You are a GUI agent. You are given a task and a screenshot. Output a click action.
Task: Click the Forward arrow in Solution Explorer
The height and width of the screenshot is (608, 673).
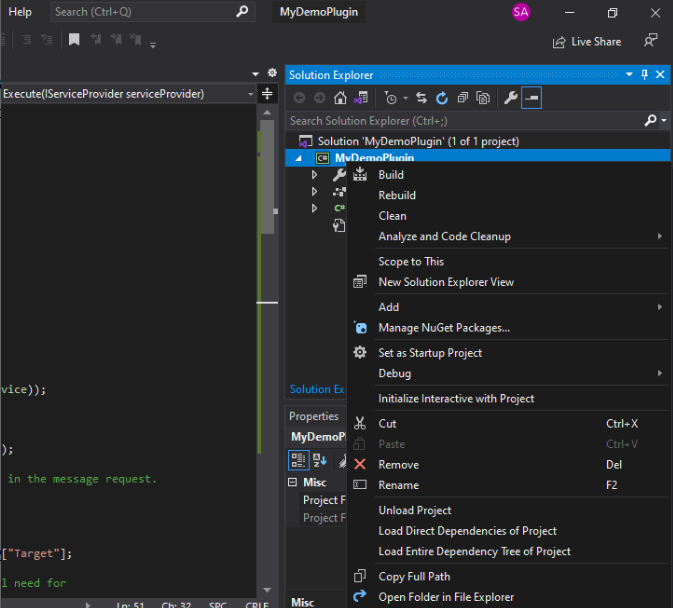tap(319, 98)
